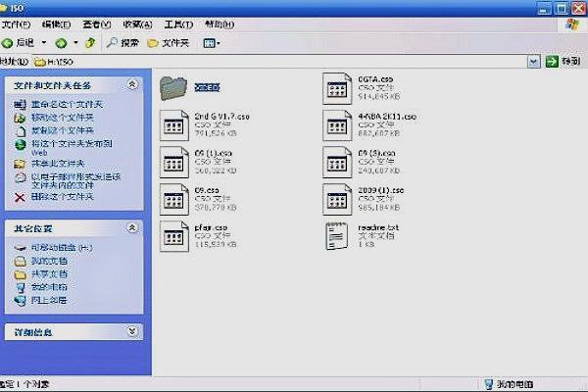The image size is (588, 392).
Task: Open the Tools (工具) menu
Action: (177, 24)
